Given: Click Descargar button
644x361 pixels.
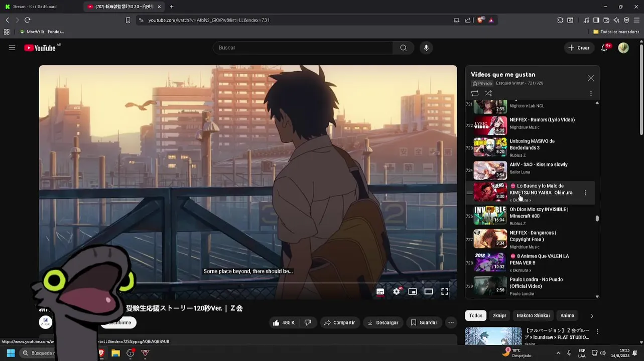Looking at the screenshot, I should [x=383, y=322].
